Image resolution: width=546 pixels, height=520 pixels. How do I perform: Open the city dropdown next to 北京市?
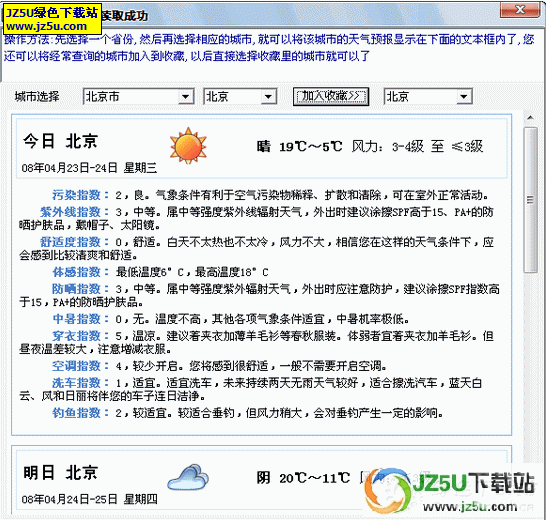[x=240, y=96]
